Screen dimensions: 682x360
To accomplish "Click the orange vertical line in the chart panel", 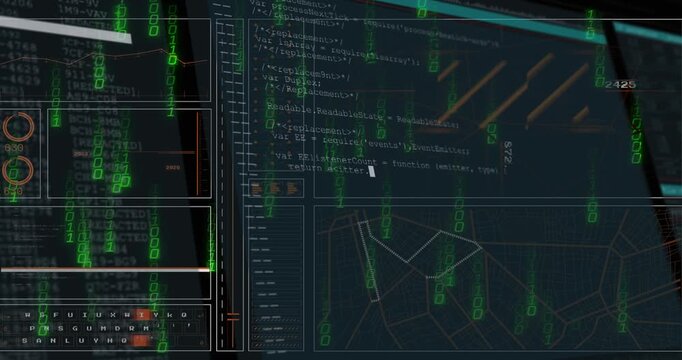I will click(197, 153).
